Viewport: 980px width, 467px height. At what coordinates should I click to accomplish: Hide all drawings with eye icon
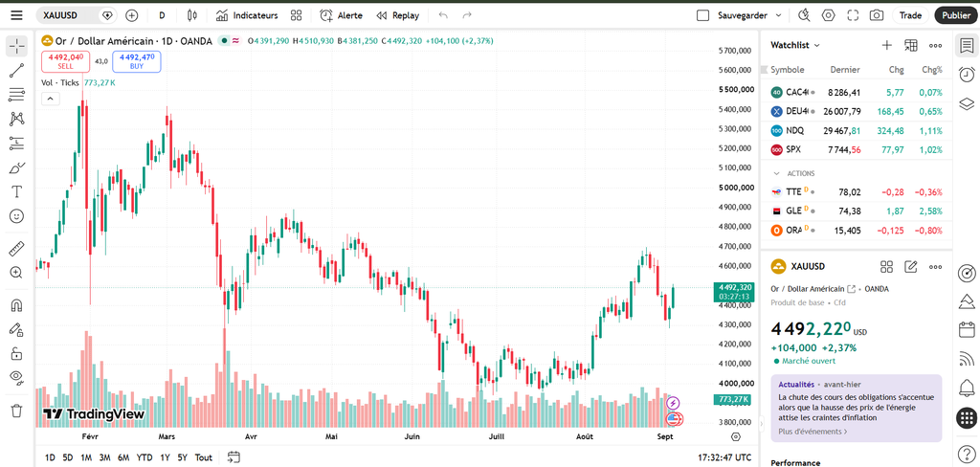click(17, 377)
